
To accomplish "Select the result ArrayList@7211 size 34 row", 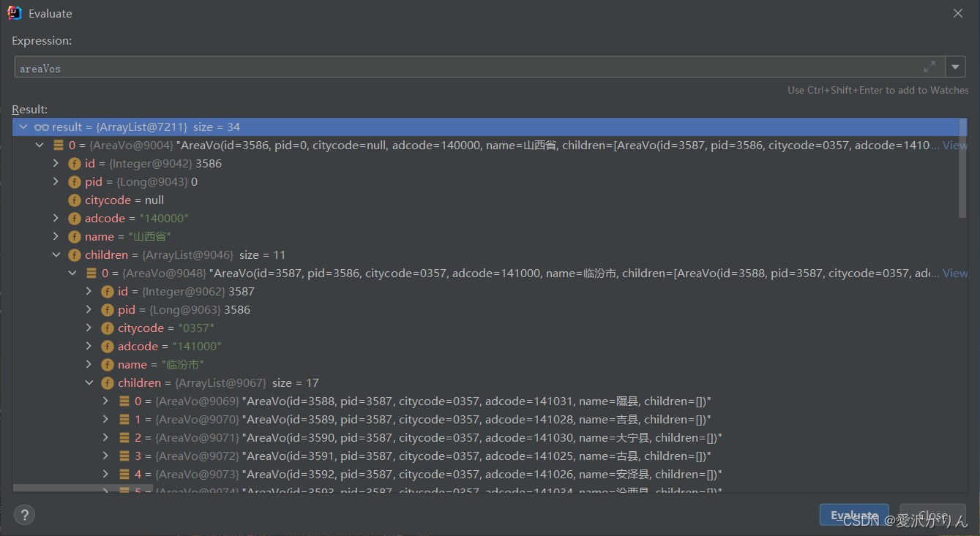I will tap(490, 127).
